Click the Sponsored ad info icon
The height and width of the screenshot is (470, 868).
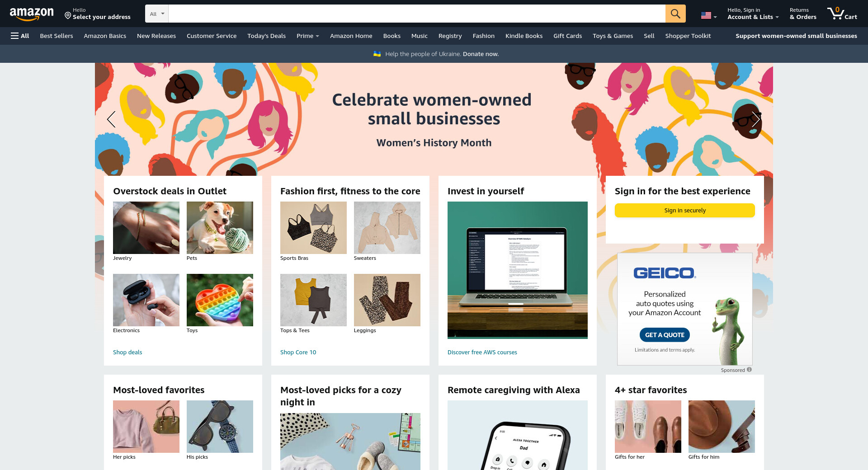[x=749, y=370]
